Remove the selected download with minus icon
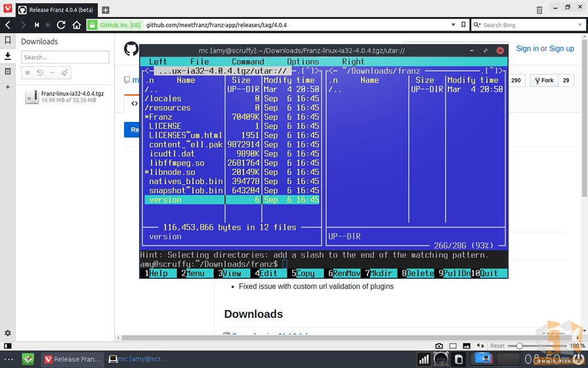 click(x=52, y=72)
